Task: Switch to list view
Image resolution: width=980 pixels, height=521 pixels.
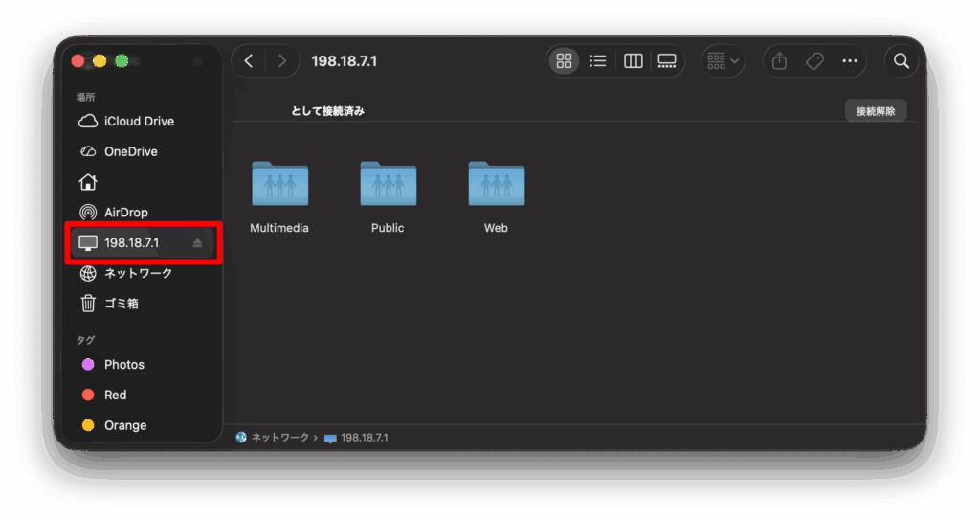Action: [x=598, y=61]
